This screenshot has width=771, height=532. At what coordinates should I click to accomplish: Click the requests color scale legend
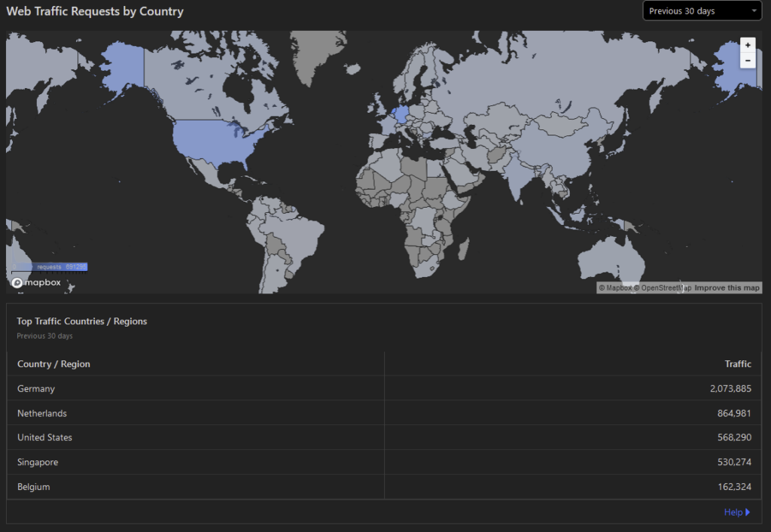[x=49, y=266]
